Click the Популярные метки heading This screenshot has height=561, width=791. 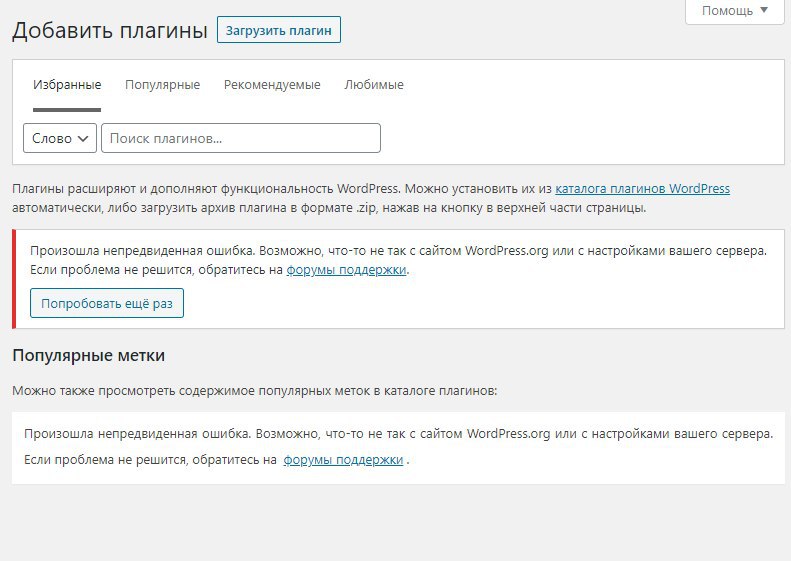coord(88,356)
